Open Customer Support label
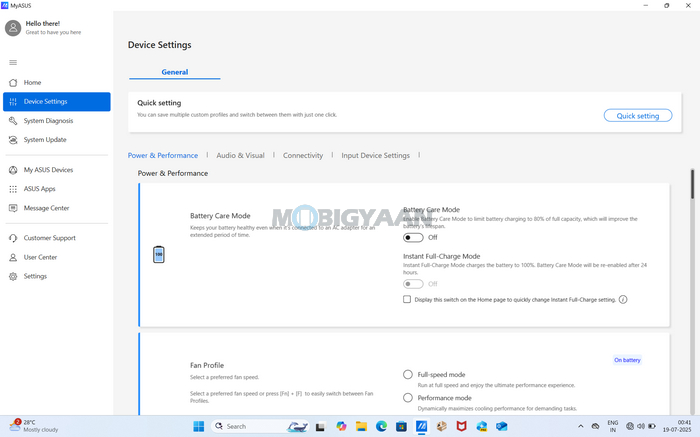The height and width of the screenshot is (437, 700). (50, 238)
